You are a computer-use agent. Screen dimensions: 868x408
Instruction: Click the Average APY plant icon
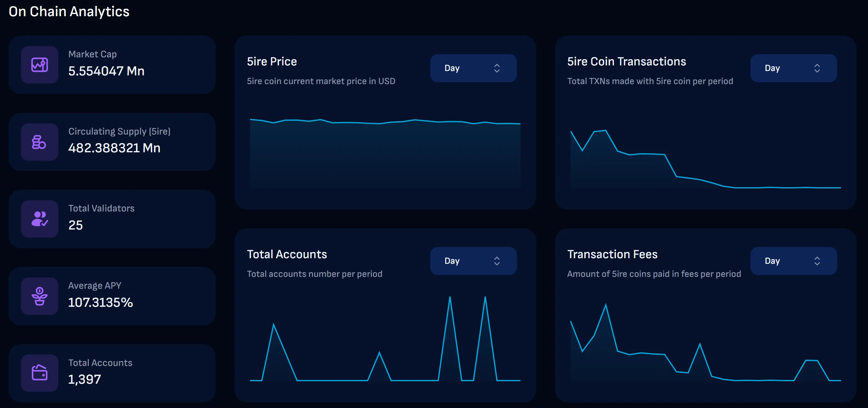(x=39, y=296)
